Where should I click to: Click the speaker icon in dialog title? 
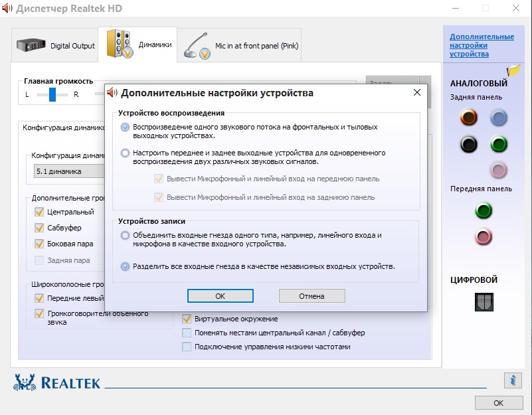[112, 92]
